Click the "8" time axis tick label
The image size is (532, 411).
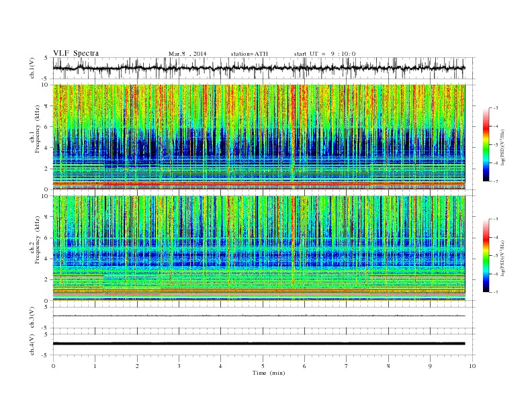click(x=388, y=366)
